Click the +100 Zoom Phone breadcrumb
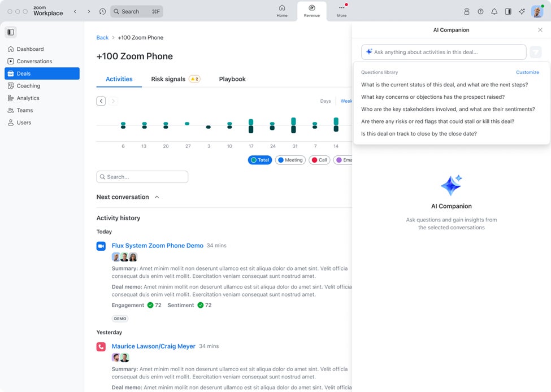This screenshot has width=551, height=392. coord(141,38)
